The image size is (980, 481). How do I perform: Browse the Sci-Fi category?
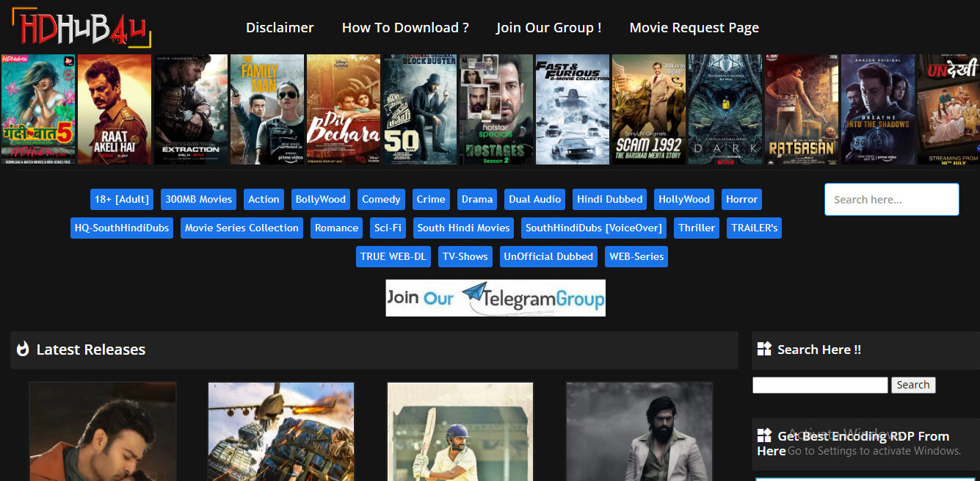pyautogui.click(x=388, y=228)
